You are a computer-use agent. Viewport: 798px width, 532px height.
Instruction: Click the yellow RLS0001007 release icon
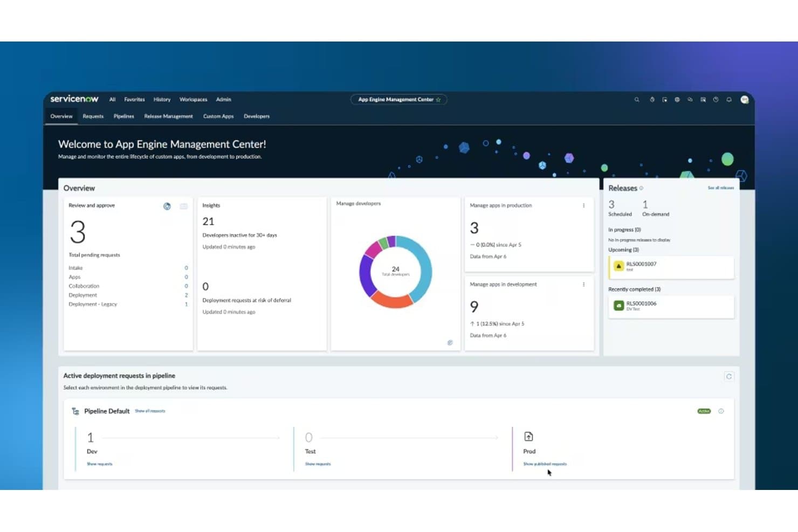pyautogui.click(x=619, y=266)
